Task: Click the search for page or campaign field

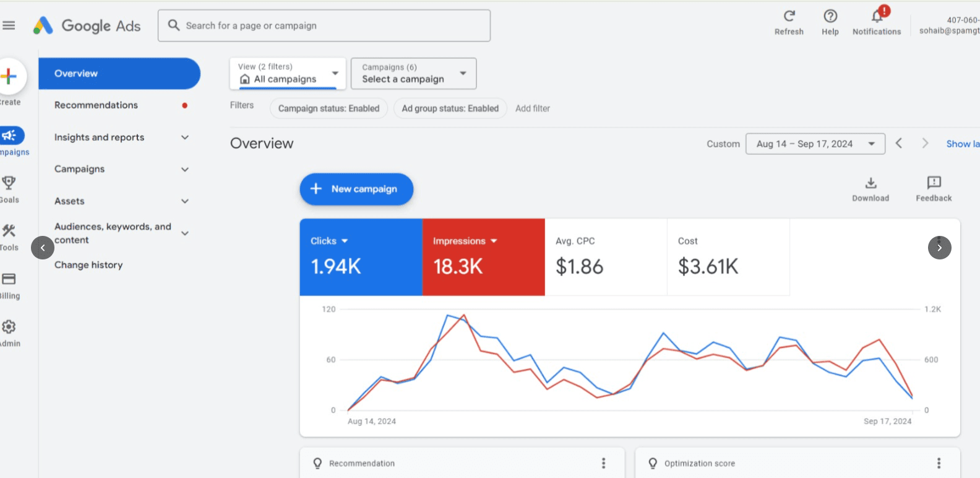Action: tap(324, 25)
